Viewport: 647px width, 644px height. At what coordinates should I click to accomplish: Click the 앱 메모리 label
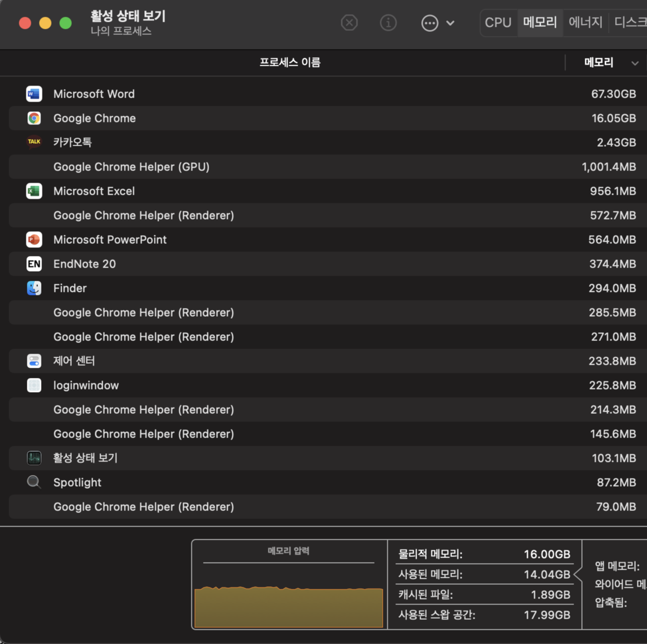coord(617,566)
